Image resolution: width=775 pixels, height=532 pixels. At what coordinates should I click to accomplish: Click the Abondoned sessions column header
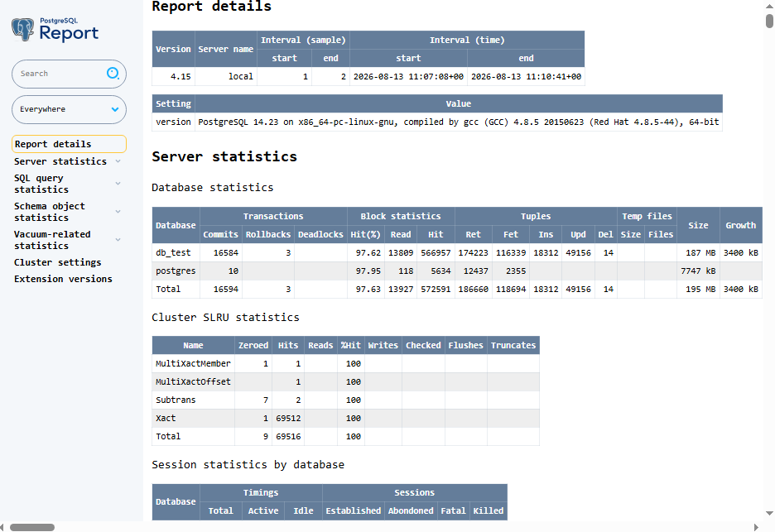tap(410, 510)
